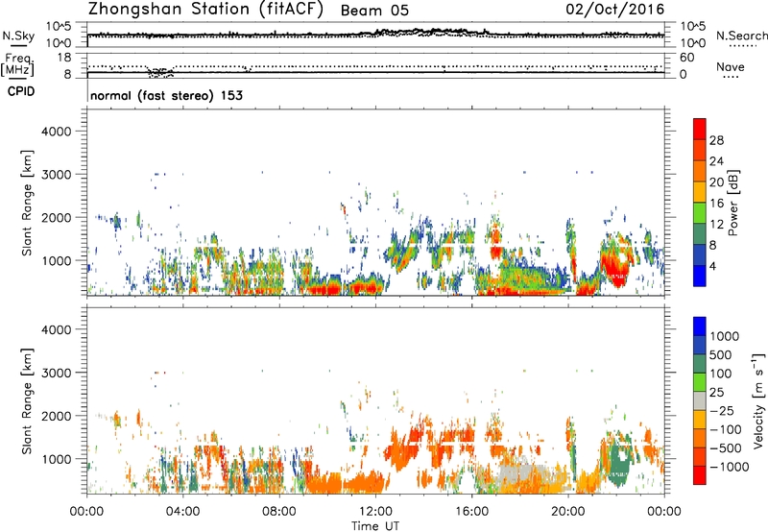Click the '08:00' time axis label

click(x=279, y=512)
